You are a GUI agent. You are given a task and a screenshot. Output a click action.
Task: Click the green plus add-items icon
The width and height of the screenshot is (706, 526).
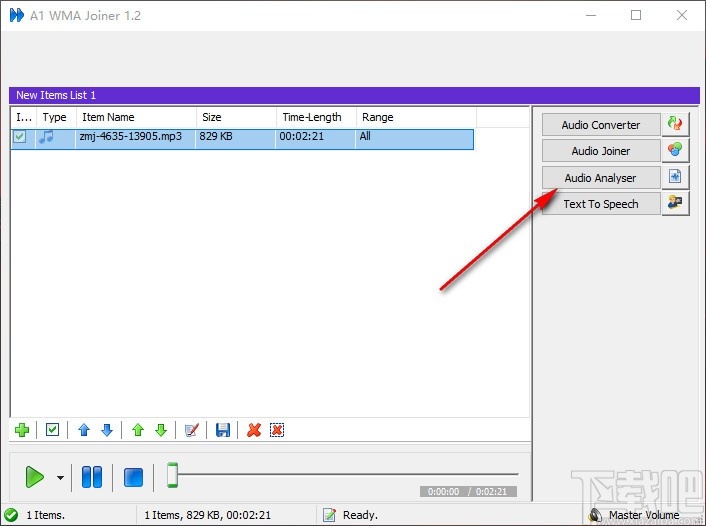[22, 430]
